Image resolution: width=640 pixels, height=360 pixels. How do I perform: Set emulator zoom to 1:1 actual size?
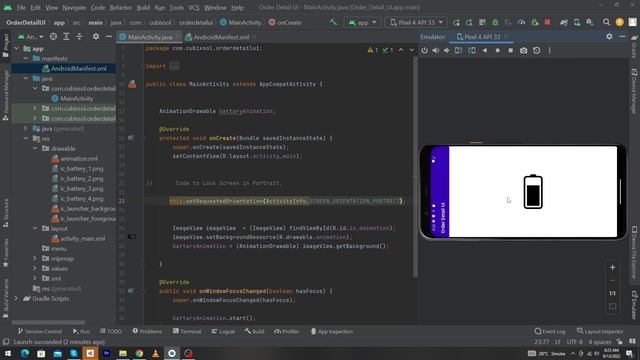612,293
